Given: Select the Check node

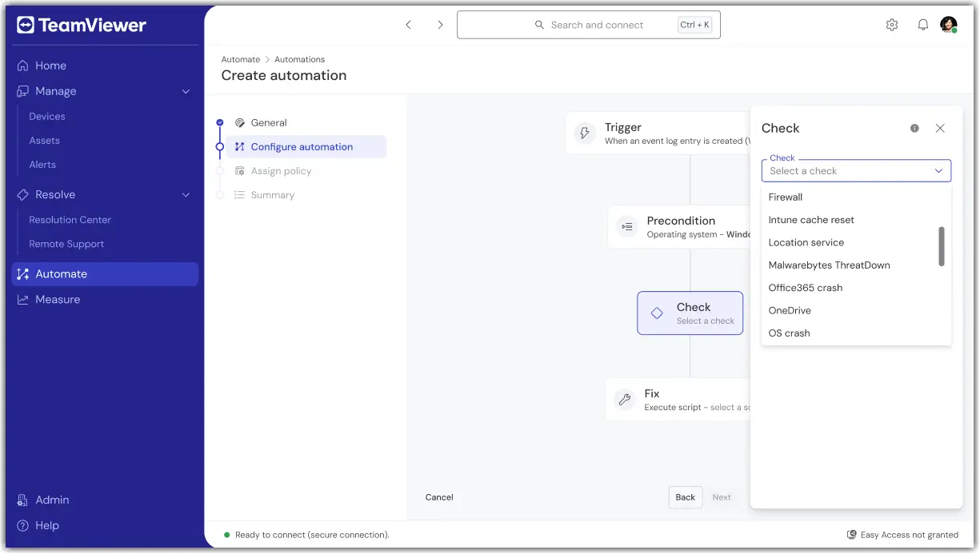Looking at the screenshot, I should 690,313.
